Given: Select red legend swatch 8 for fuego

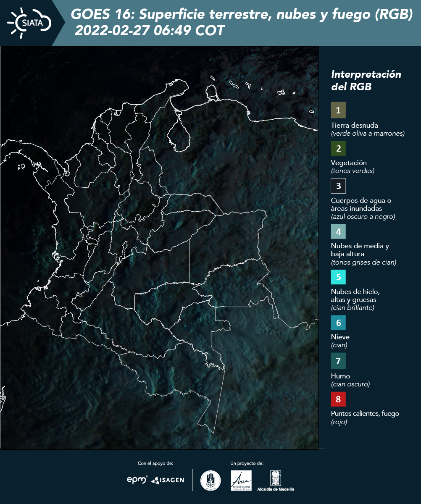Looking at the screenshot, I should 338,399.
